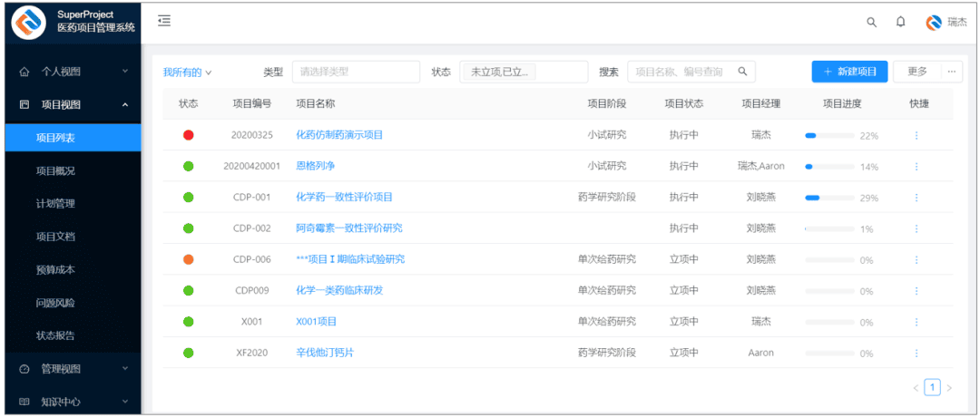Open the X001项目 link
Image resolution: width=980 pixels, height=417 pixels.
pyautogui.click(x=317, y=322)
